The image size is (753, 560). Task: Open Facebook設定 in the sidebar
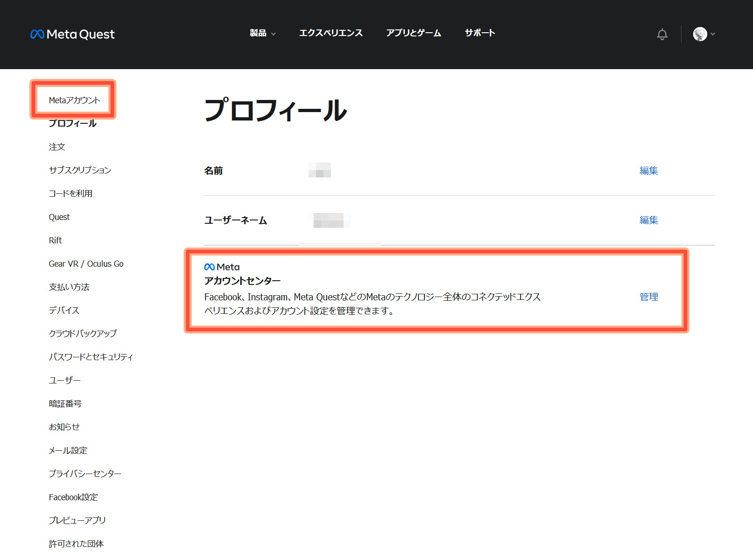coord(73,497)
